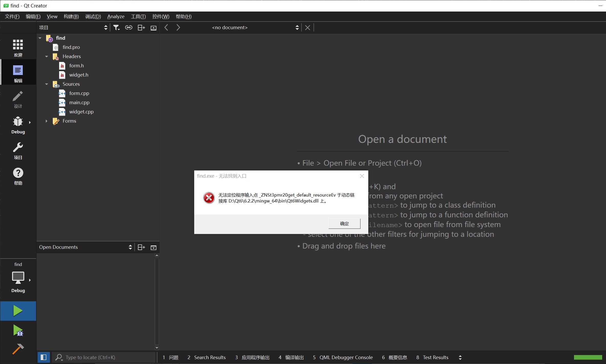Click the Build hammer icon

coord(18,349)
